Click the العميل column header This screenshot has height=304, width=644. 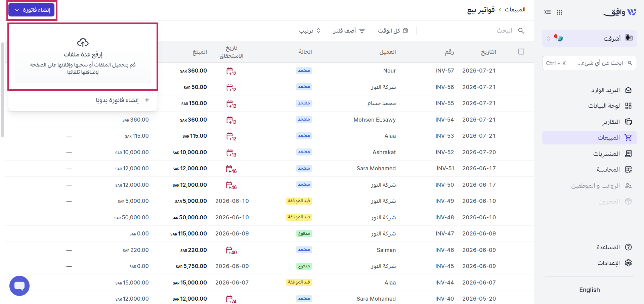click(388, 52)
